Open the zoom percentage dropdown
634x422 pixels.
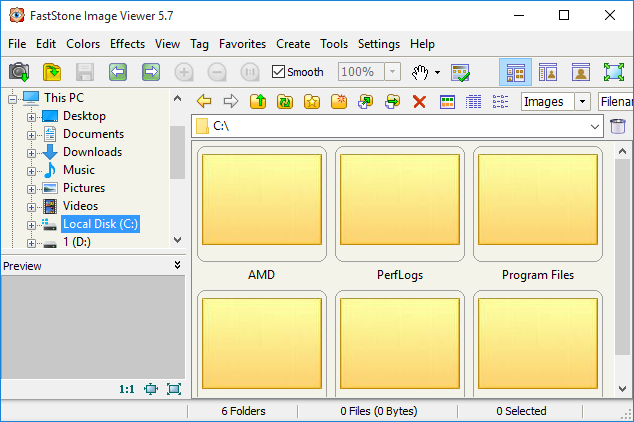pos(392,72)
